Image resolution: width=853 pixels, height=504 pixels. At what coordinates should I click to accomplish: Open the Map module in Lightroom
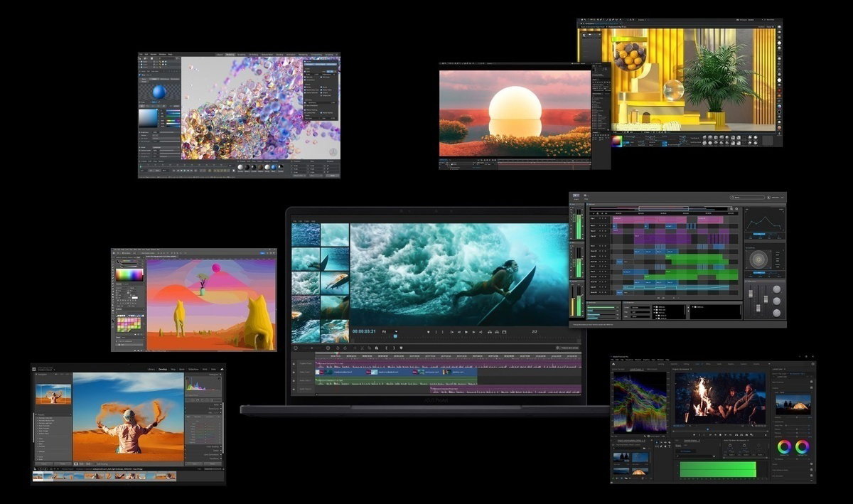click(x=173, y=370)
